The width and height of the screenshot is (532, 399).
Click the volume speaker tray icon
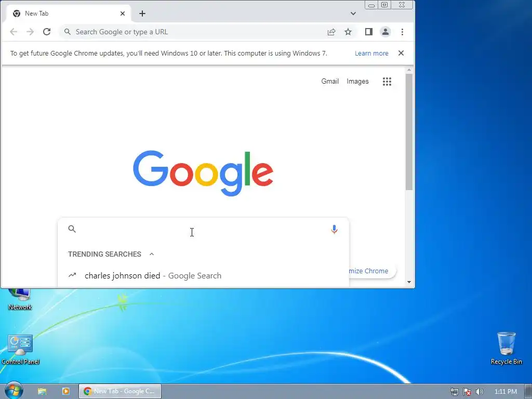tap(480, 392)
